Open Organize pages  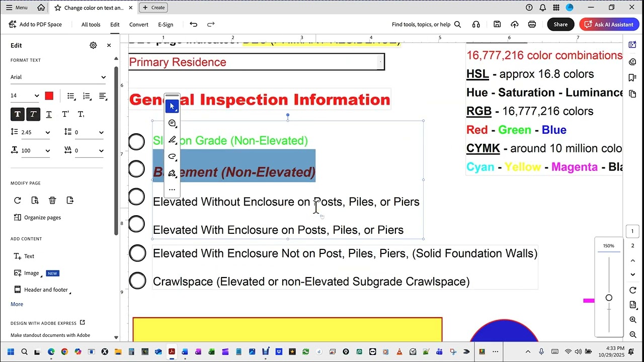[x=37, y=217]
